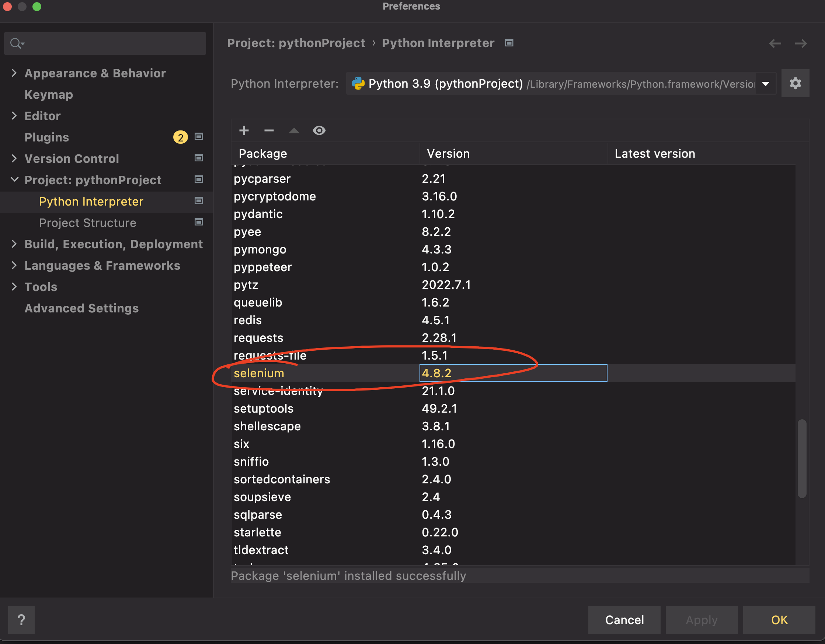Expand the Build, Execution, Deployment section
This screenshot has height=644, width=825.
point(14,244)
